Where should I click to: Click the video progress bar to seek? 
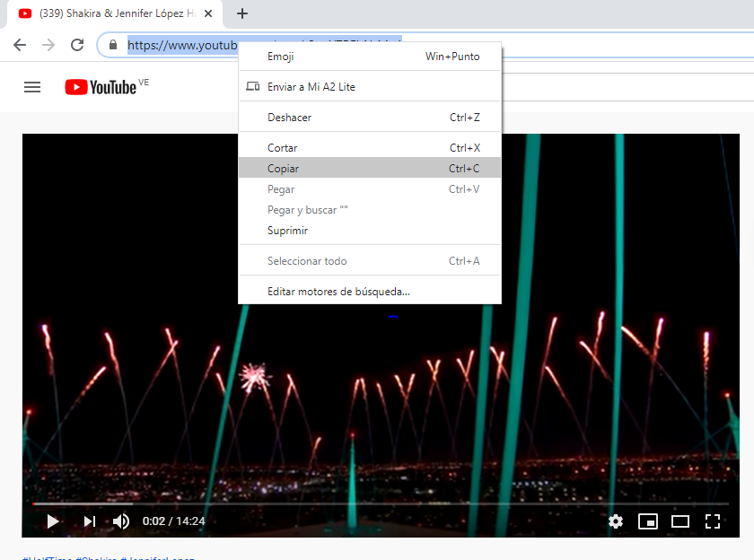[359, 503]
